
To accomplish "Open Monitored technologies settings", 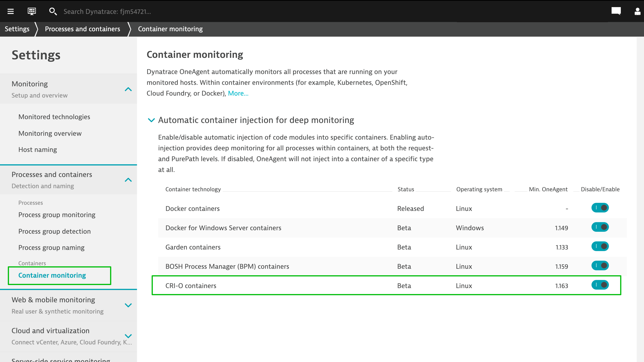I will 54,117.
